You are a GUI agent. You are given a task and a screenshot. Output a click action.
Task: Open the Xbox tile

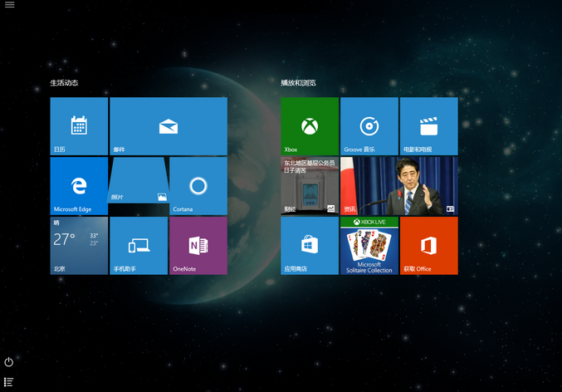click(310, 126)
